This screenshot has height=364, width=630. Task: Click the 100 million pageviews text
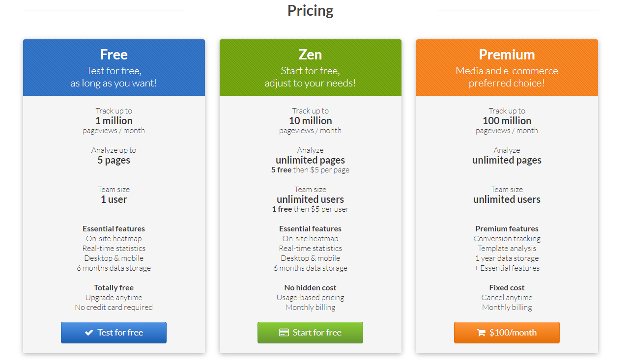point(507,121)
